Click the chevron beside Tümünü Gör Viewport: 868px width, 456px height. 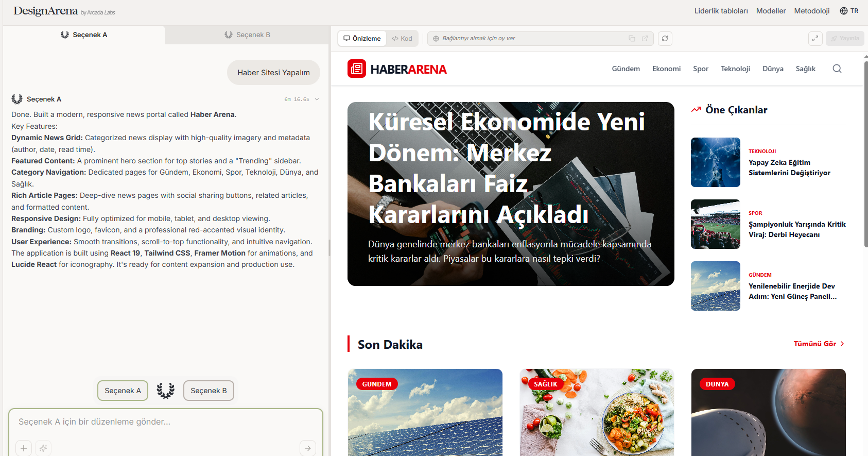point(842,344)
